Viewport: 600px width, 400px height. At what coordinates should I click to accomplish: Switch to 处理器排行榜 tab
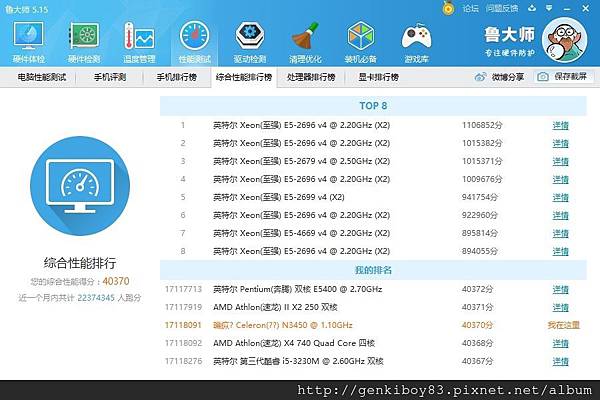311,77
